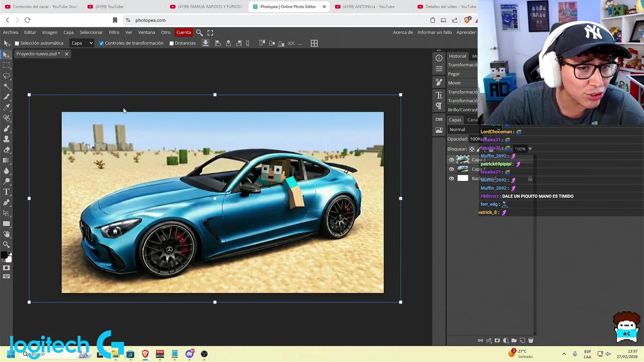Click Informar un fallo link
The height and width of the screenshot is (362, 644).
click(435, 32)
